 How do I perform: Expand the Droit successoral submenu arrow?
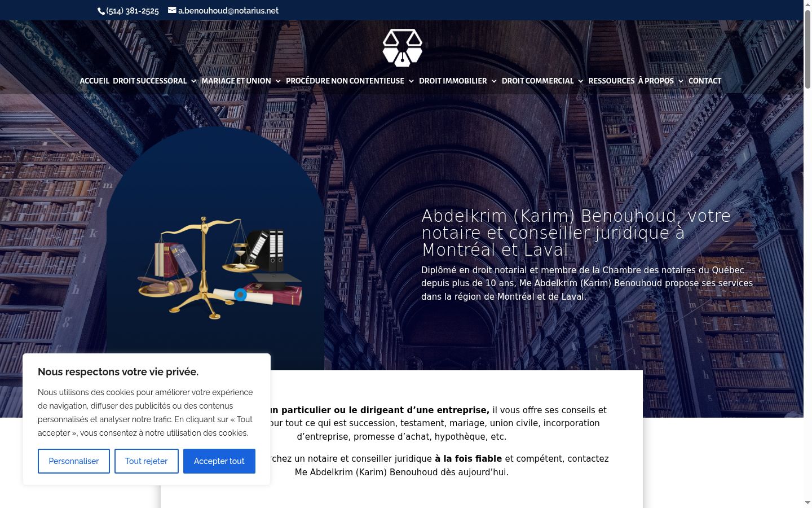193,81
